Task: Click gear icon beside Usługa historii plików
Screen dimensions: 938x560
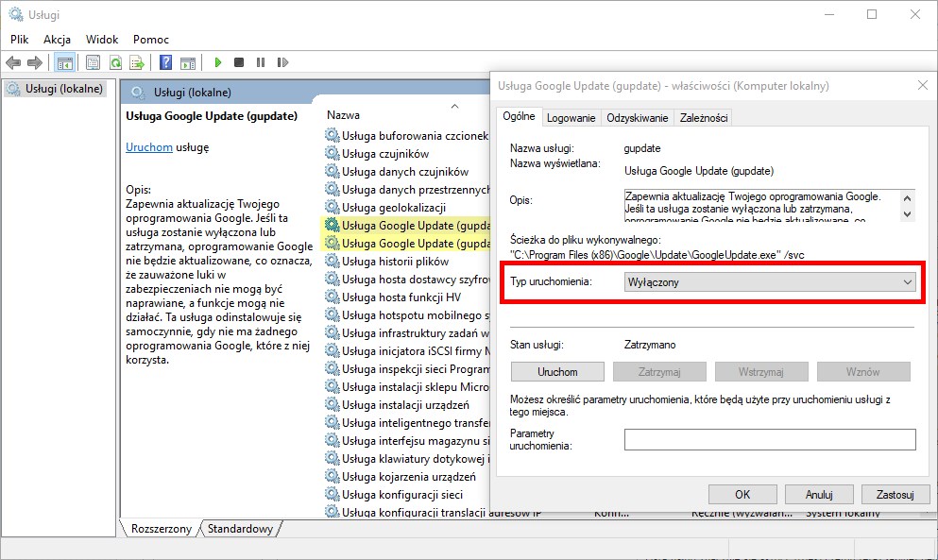Action: pos(332,262)
